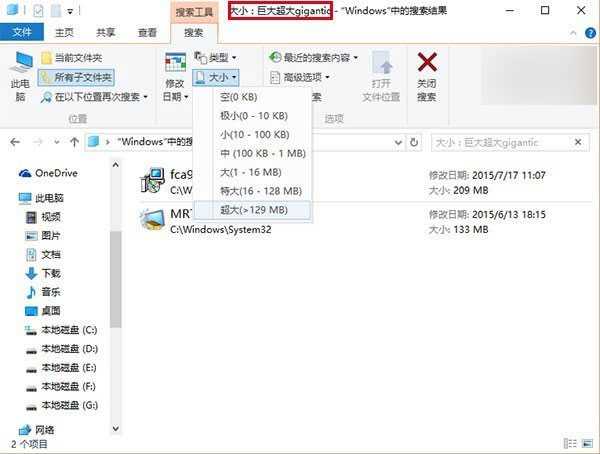The image size is (600, 454).
Task: Open Documents folder in sidebar
Action: coord(43,255)
